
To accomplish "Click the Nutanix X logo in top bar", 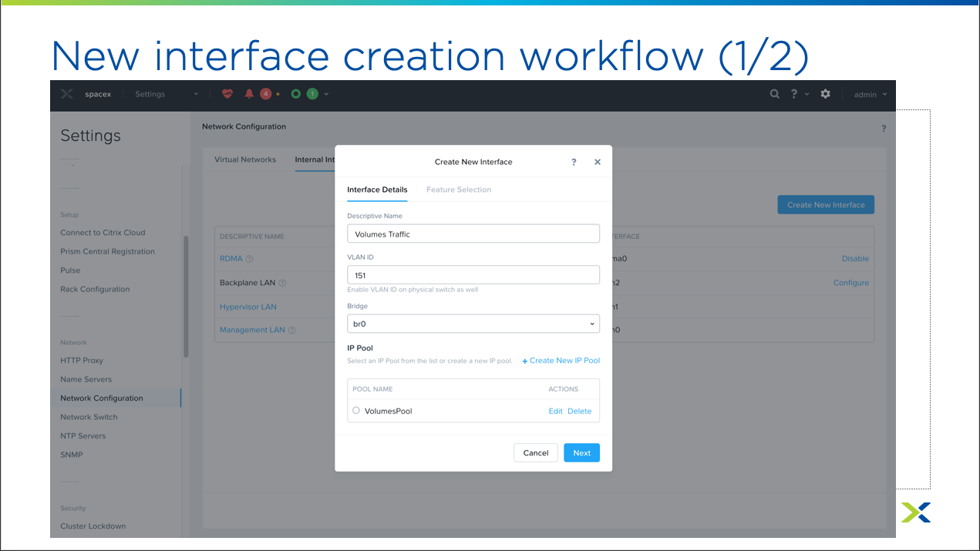I will coord(67,94).
